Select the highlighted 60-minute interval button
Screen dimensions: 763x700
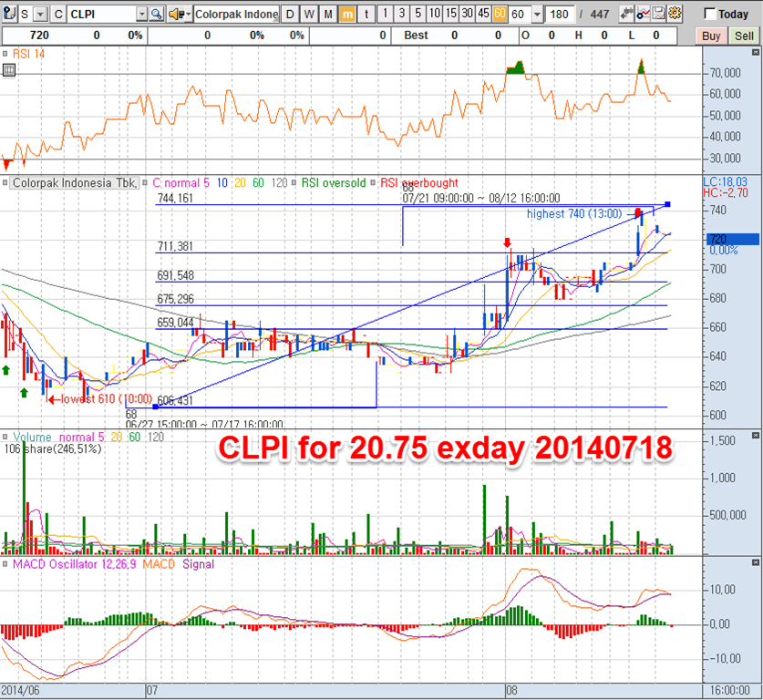click(500, 14)
